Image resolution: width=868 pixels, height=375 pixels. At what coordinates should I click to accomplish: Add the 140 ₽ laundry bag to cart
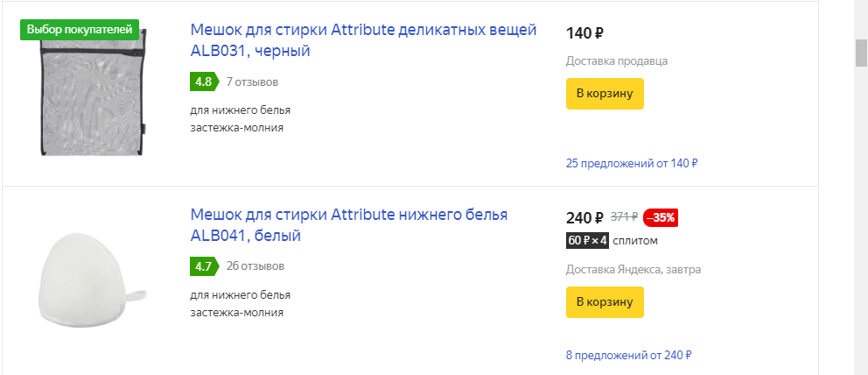coord(605,93)
